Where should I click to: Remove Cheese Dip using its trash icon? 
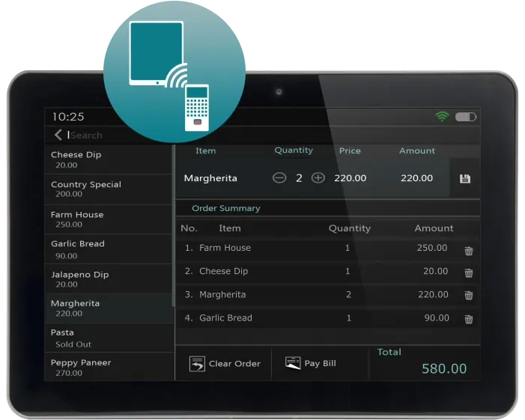click(x=469, y=274)
